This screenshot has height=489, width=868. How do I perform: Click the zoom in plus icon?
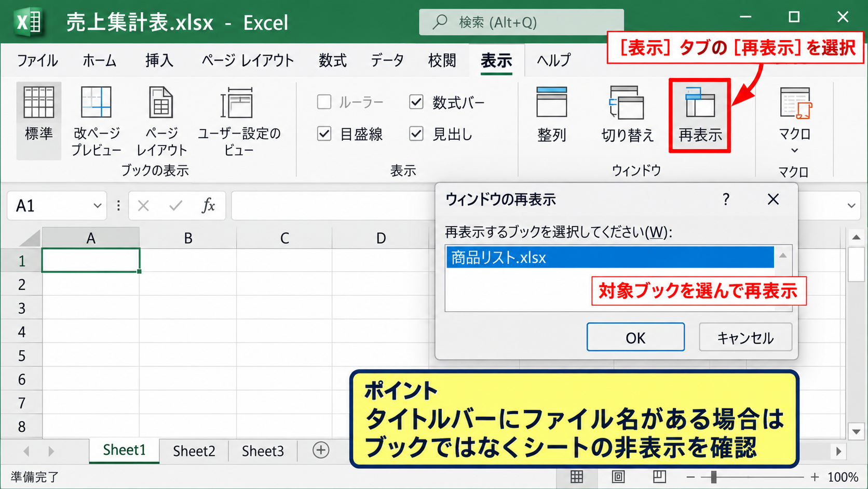(x=815, y=477)
